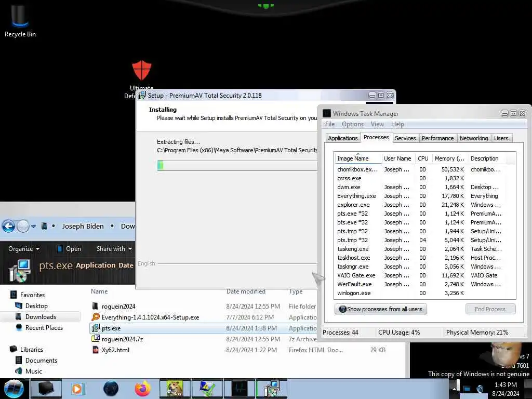Click the Open button in Explorer toolbar
Image resolution: width=532 pixels, height=399 pixels.
69,249
